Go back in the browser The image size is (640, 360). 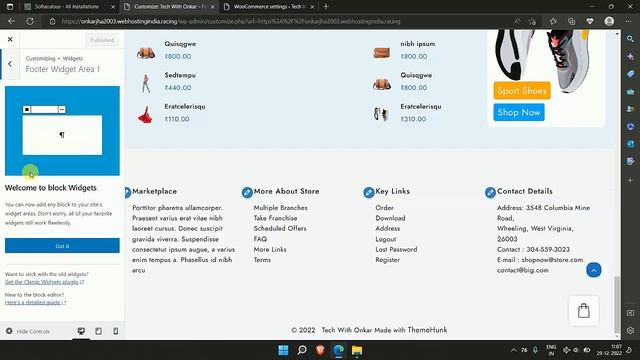[11, 21]
